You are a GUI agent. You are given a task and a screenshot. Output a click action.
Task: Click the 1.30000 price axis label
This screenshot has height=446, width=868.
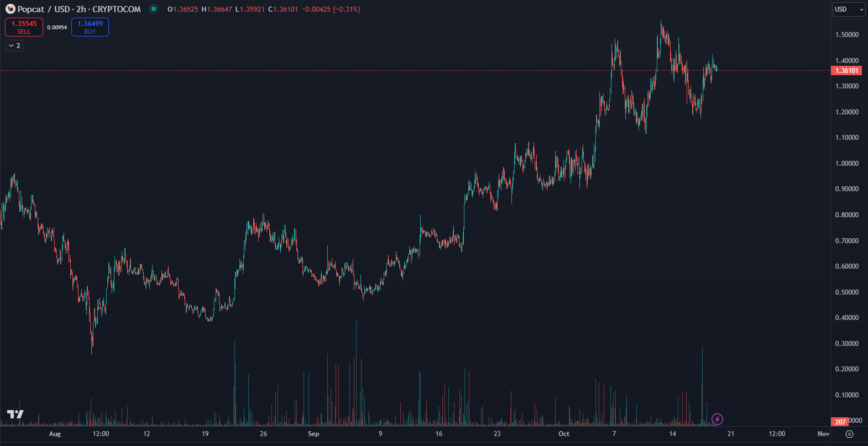coord(847,86)
